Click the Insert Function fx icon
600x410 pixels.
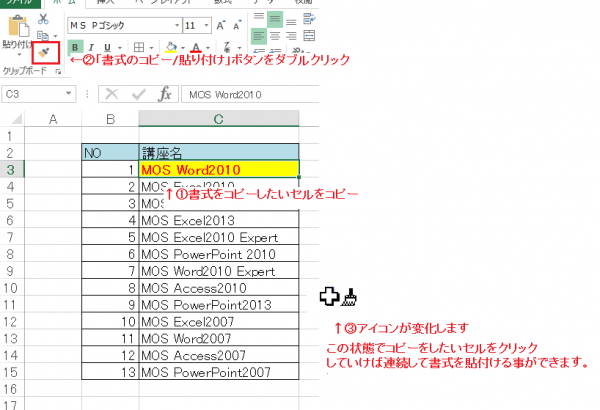165,94
